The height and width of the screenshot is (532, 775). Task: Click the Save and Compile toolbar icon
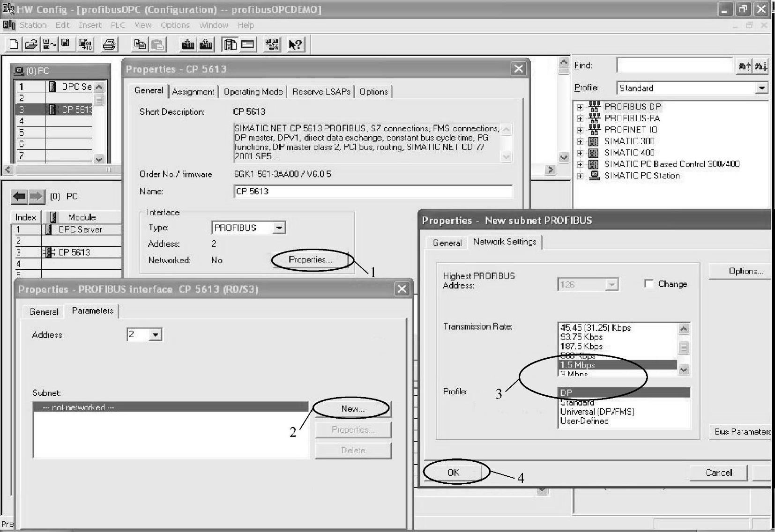[86, 44]
